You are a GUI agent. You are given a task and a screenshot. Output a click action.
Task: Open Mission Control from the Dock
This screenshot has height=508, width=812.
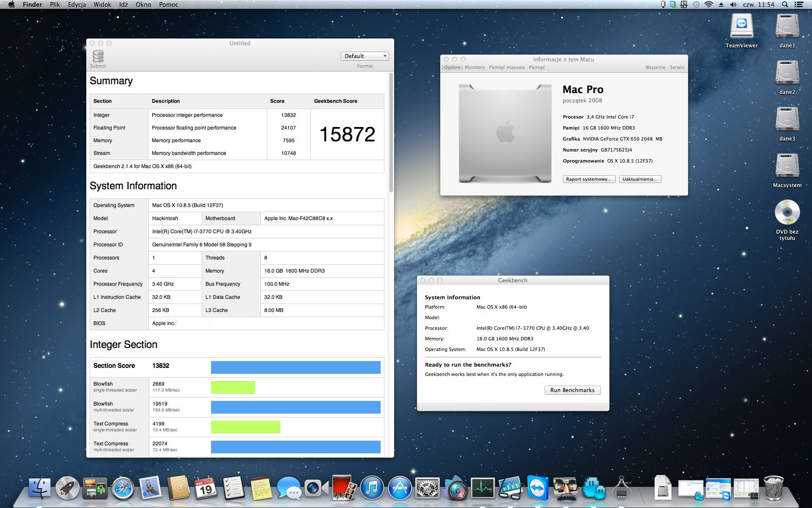pos(95,488)
